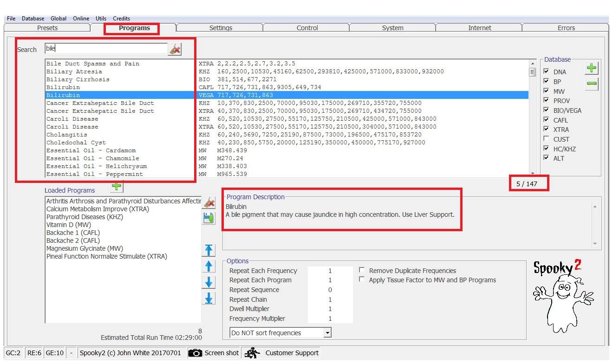613x364 pixels.
Task: Toggle the CAFL database checkbox
Action: click(546, 120)
